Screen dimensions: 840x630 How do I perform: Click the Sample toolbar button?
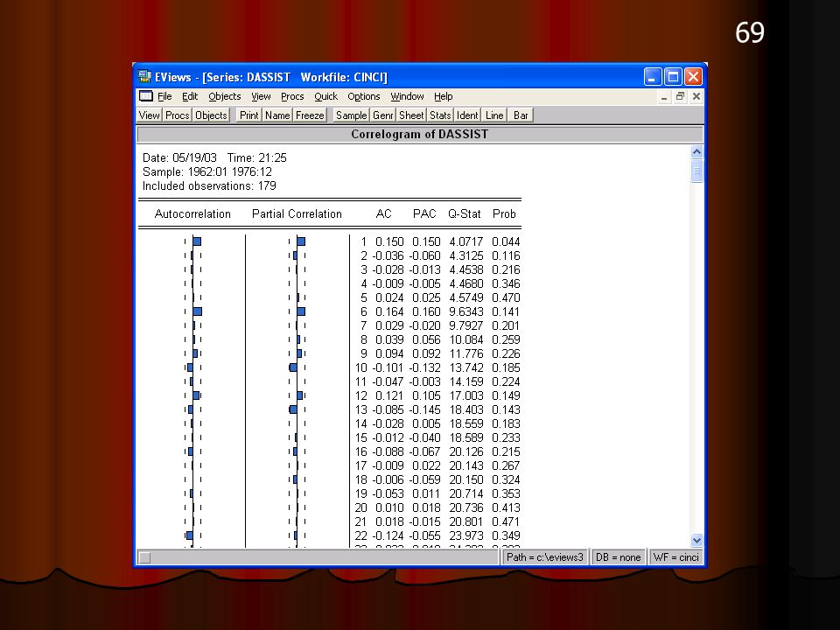[352, 115]
